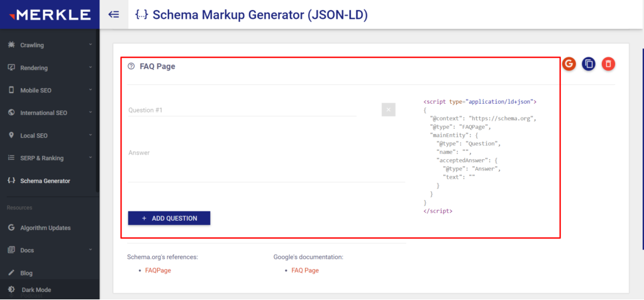Click the Schema Markup Generator page title
Image resolution: width=644 pixels, height=300 pixels.
pos(260,15)
